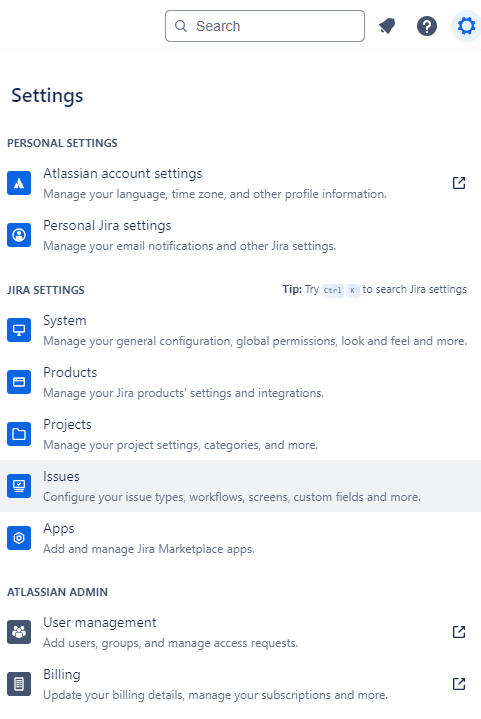Go to Projects settings entry
The height and width of the screenshot is (719, 481).
tap(240, 434)
